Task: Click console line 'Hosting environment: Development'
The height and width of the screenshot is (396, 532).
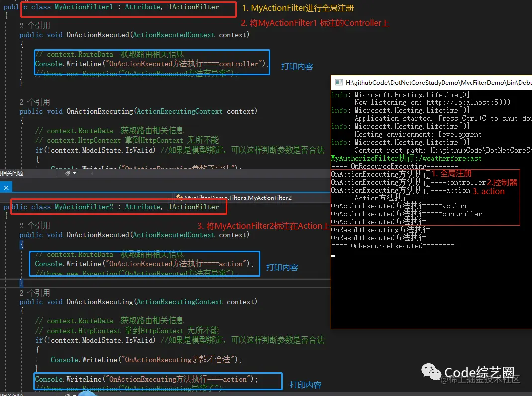Action: (x=418, y=134)
